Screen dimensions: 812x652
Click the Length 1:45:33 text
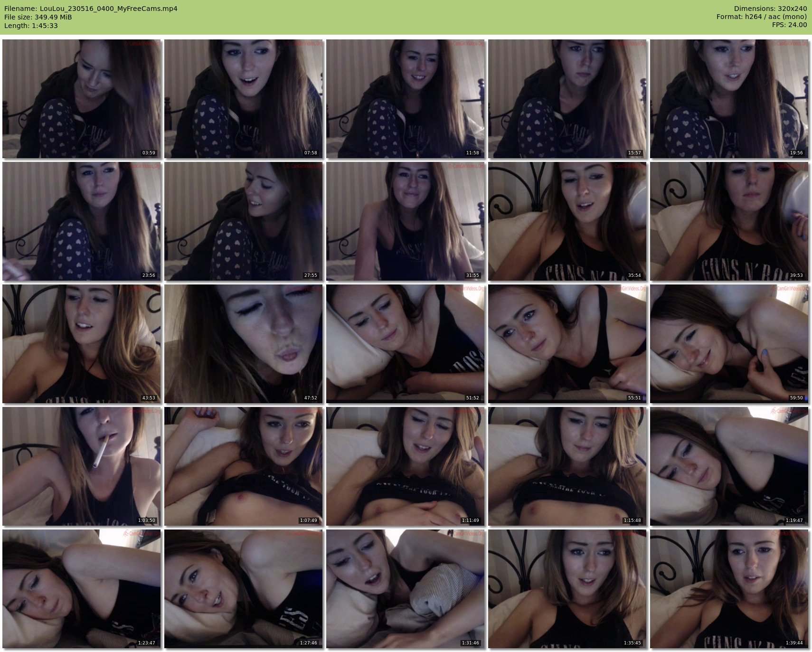pyautogui.click(x=31, y=26)
